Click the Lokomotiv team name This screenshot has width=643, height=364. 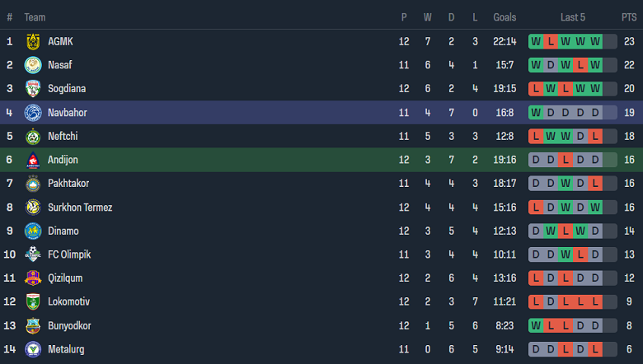[x=68, y=302]
